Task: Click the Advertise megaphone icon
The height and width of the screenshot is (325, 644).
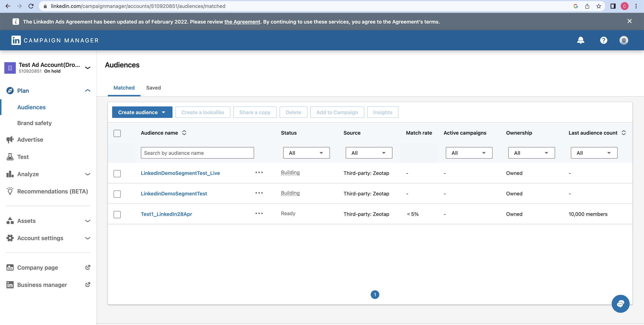Action: (10, 139)
